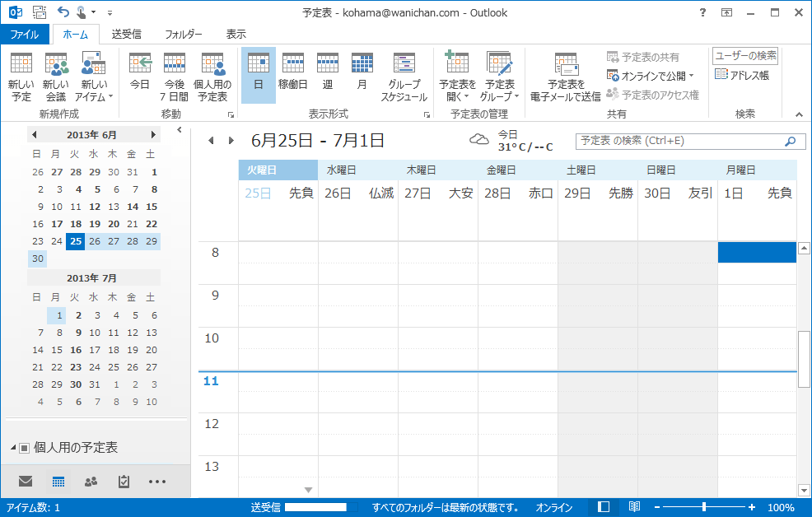Viewport: 812px width, 517px height.
Task: Click the zoom in plus button
Action: 751,508
